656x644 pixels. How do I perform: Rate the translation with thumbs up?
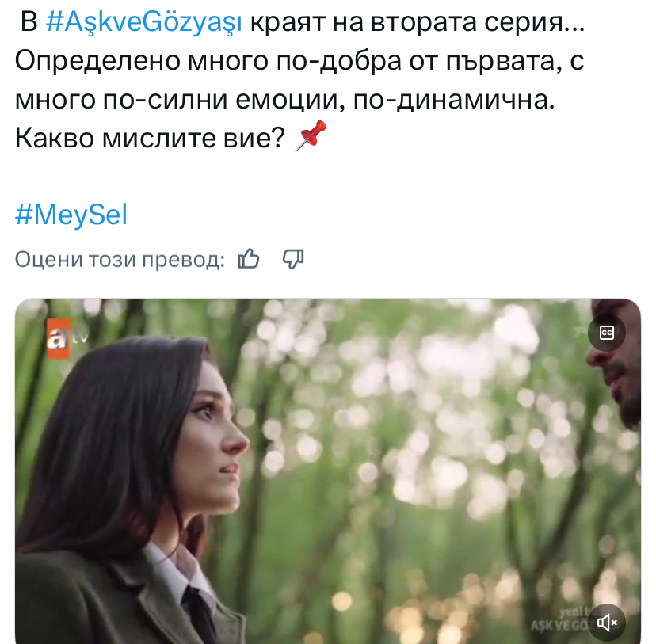[x=249, y=258]
